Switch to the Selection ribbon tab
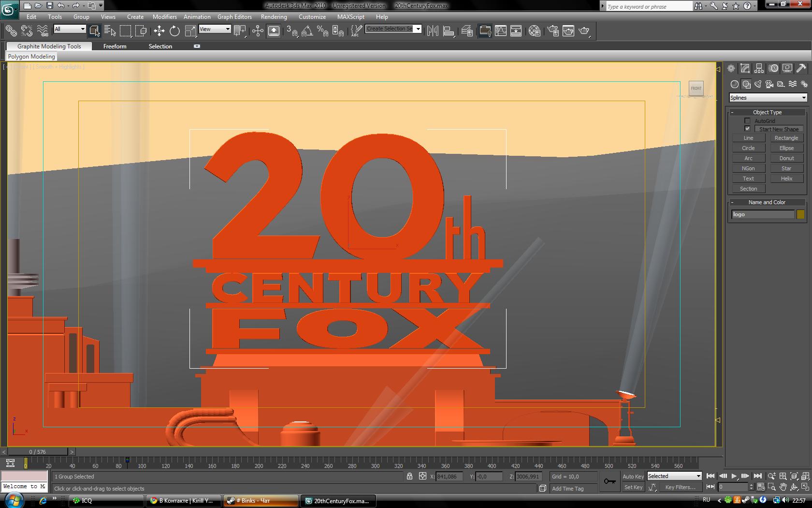 (160, 46)
